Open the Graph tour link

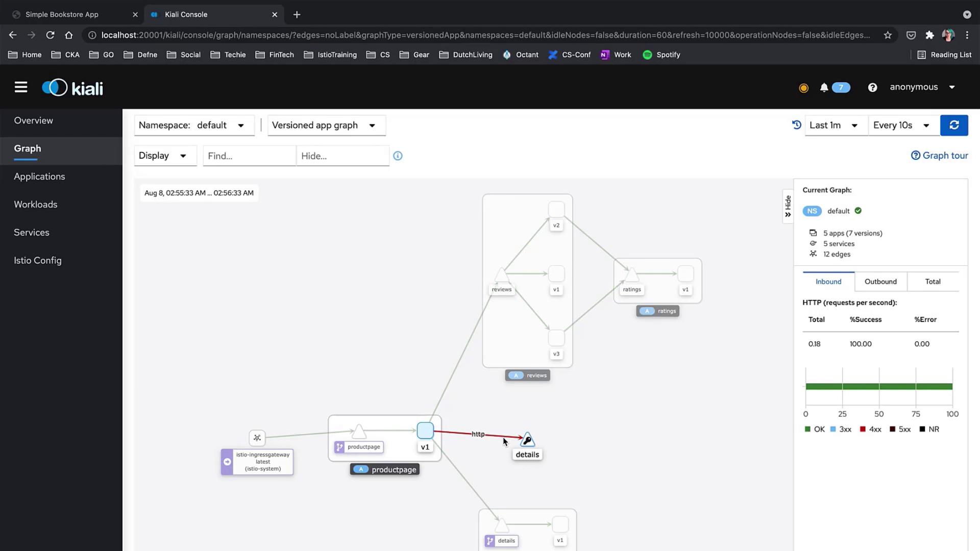939,156
